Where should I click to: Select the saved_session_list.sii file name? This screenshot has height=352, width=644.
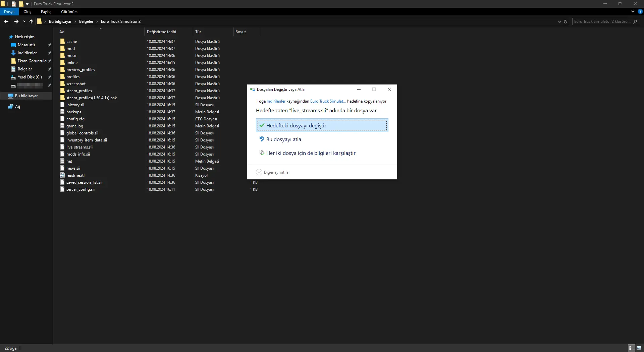coord(84,182)
